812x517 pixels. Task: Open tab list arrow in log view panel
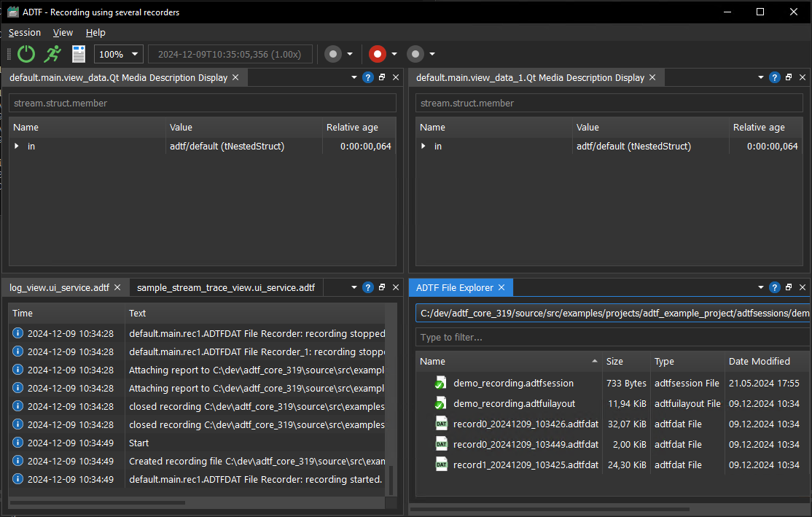point(354,287)
